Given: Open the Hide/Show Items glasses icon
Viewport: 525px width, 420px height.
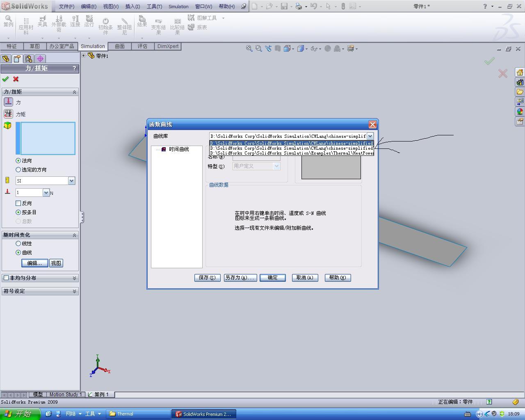Looking at the screenshot, I should 314,48.
